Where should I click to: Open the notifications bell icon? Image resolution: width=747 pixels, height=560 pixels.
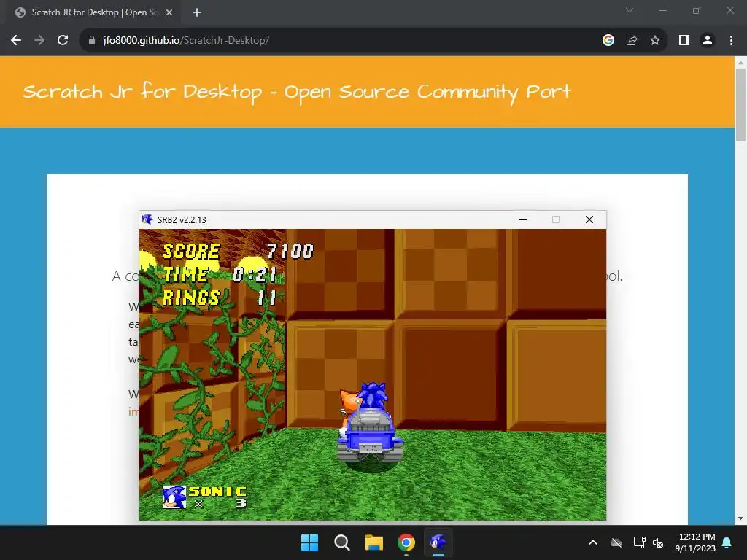pyautogui.click(x=727, y=542)
